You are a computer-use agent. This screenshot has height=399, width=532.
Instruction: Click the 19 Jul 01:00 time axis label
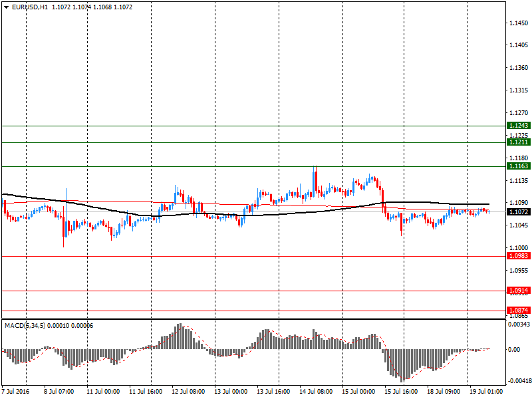[x=486, y=392]
